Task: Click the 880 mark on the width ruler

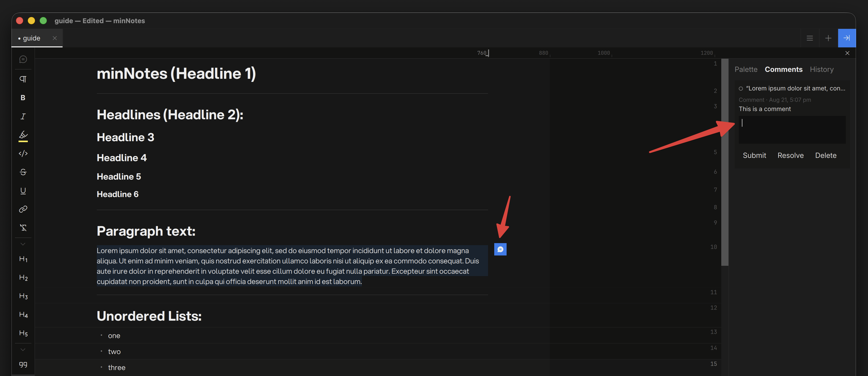Action: [543, 53]
